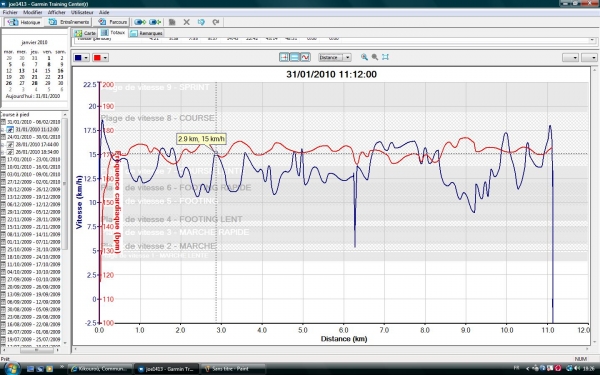Click the graph panel horizontal scrollbar
The height and width of the screenshot is (375, 600).
tap(332, 349)
